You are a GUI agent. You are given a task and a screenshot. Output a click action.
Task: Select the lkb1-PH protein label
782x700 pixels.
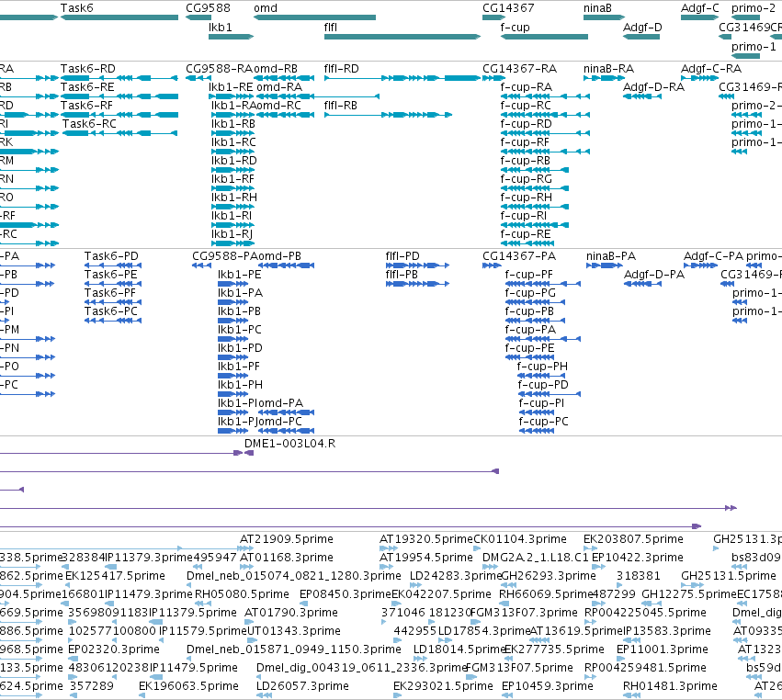click(x=241, y=385)
